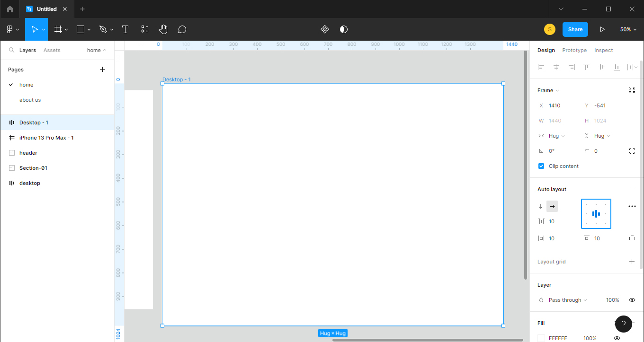
Task: Click the Share button
Action: tap(575, 29)
